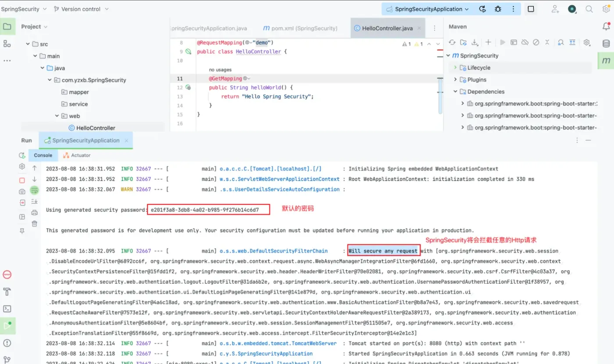Open IDE settings gear in top right
Image resolution: width=614 pixels, height=364 pixels.
[605, 9]
